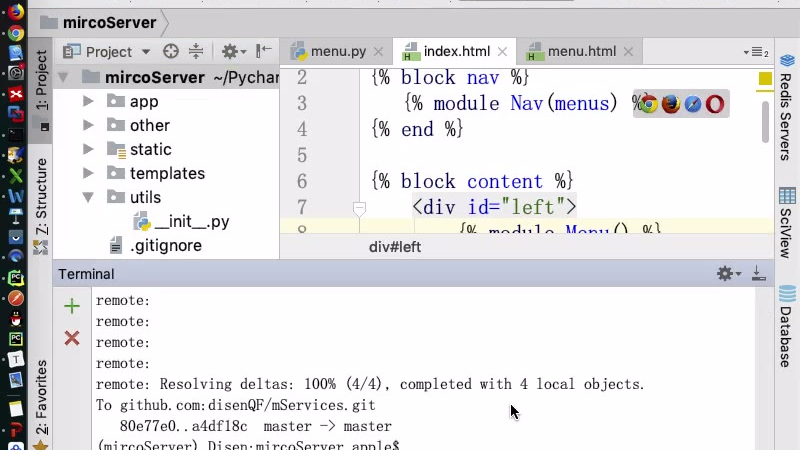
Task: Close the index.html tab
Action: [x=503, y=52]
